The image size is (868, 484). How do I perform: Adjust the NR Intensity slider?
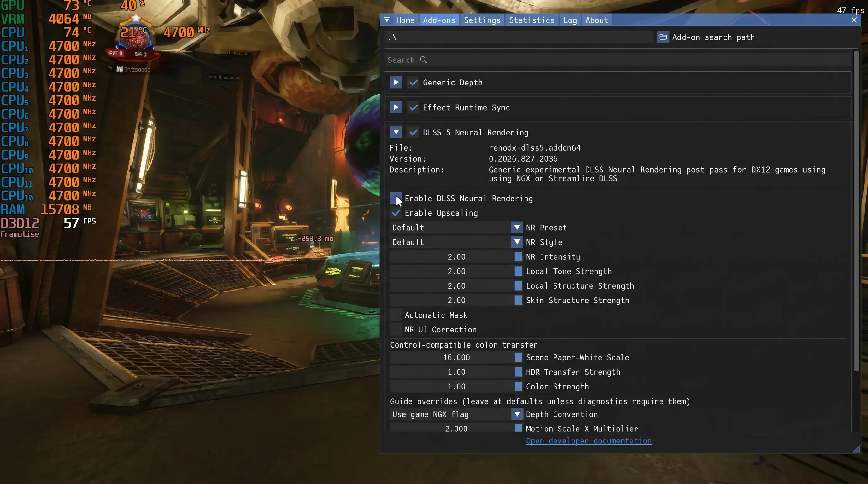456,257
